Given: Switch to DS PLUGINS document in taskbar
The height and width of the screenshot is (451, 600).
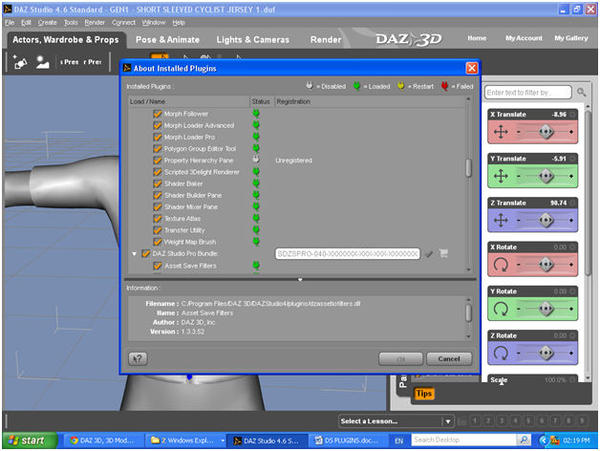Looking at the screenshot, I should [x=347, y=440].
